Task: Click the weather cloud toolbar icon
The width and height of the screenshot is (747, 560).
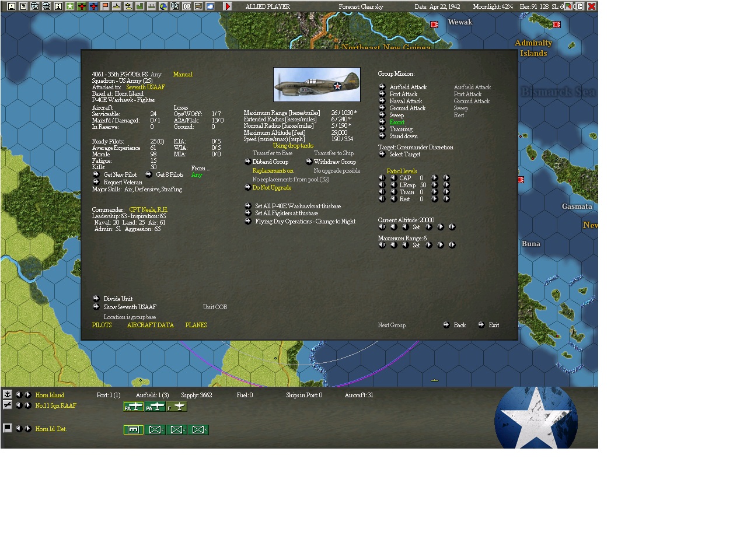Action: click(x=210, y=6)
